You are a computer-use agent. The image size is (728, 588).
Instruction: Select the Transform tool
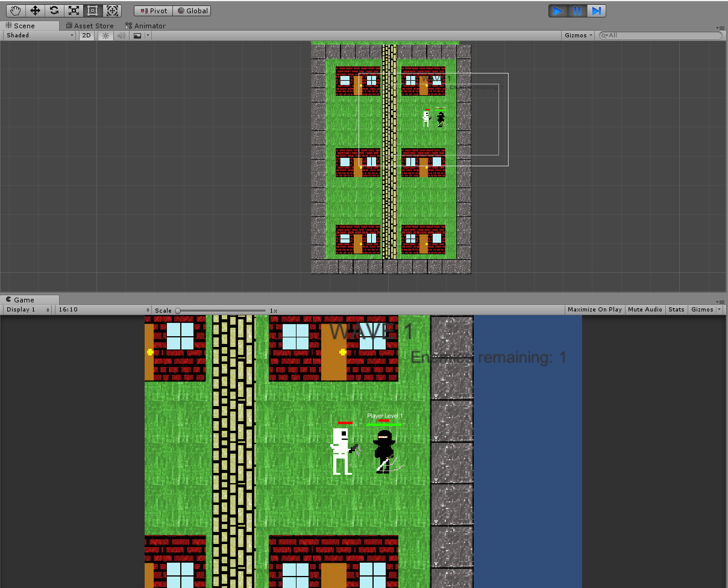(x=112, y=10)
